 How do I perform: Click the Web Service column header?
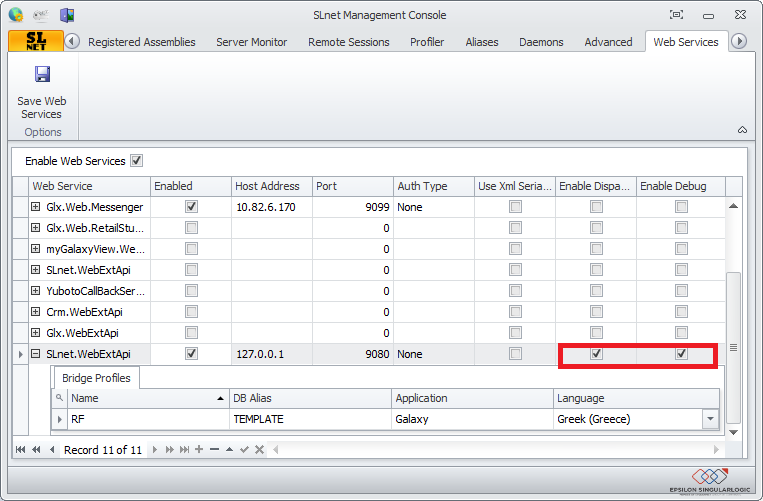90,186
